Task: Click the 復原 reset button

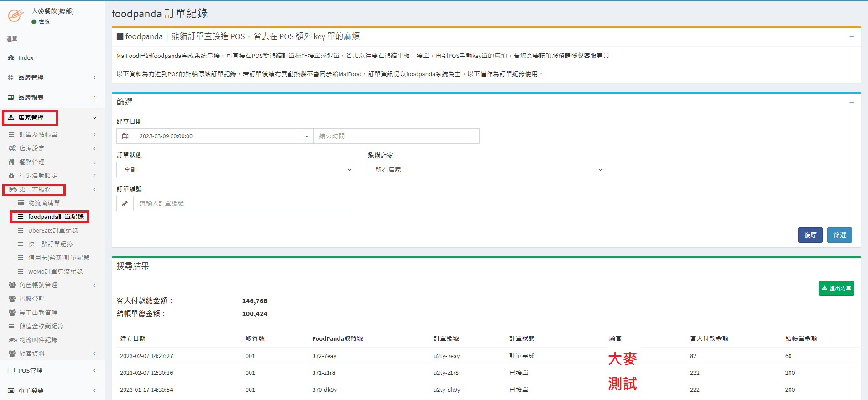Action: pos(810,235)
